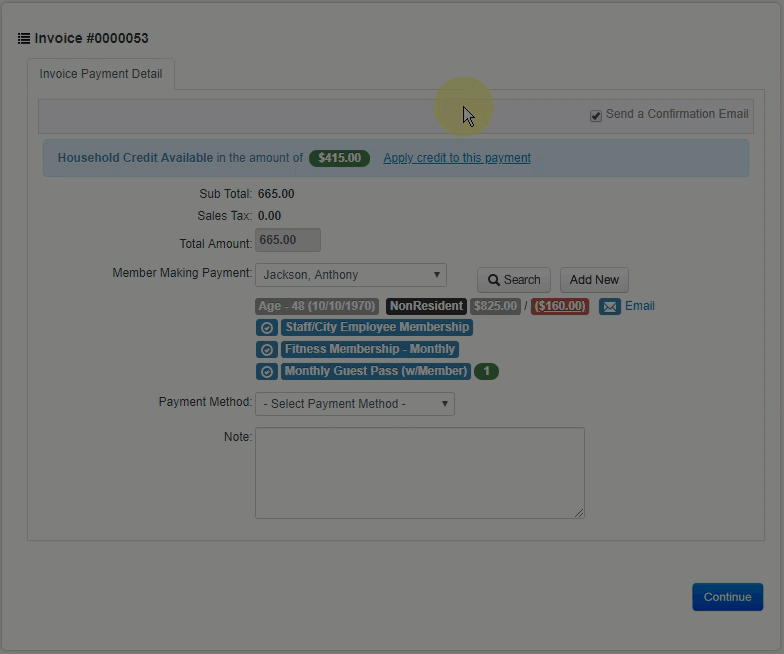Screen dimensions: 784x654
Task: Click inside the Note text area
Action: [x=419, y=473]
